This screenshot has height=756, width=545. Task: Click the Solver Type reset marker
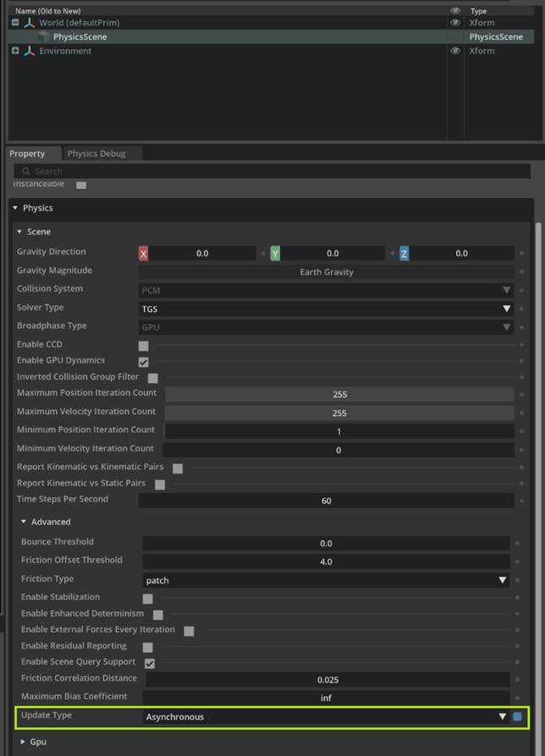click(x=521, y=309)
